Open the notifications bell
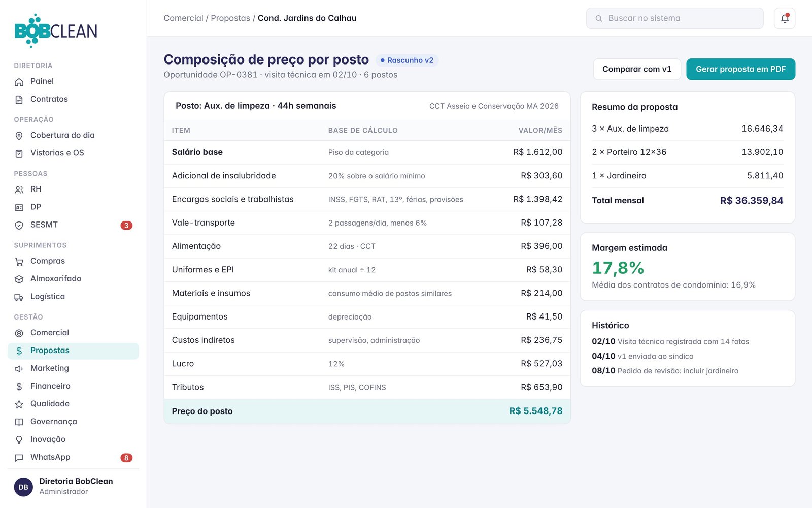 784,18
